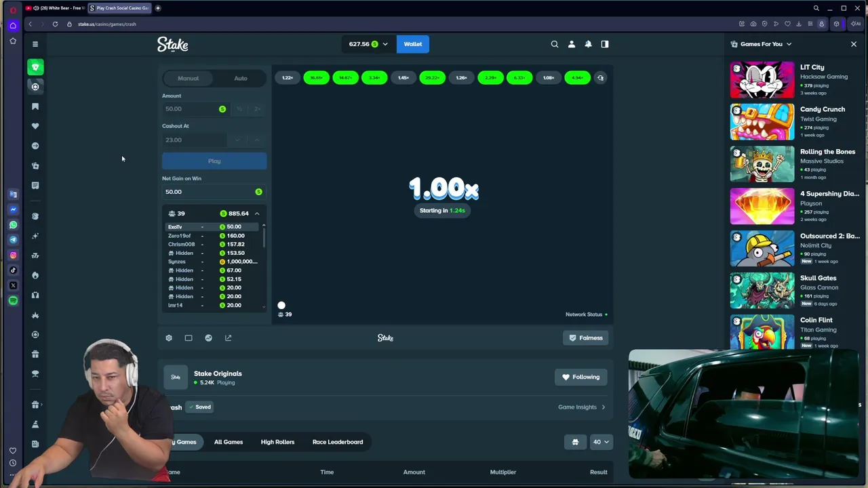Switch to the White Bear browser tab
Image resolution: width=868 pixels, height=488 pixels.
[56, 8]
